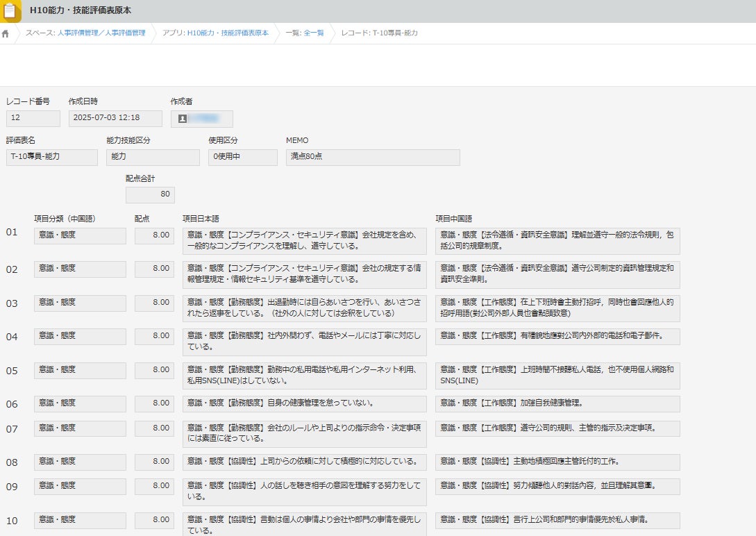
Task: Click the 配点合計 value 80
Action: point(150,195)
